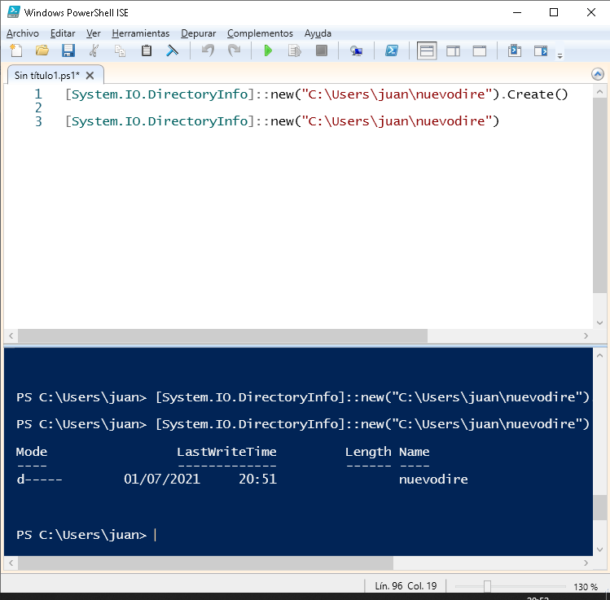Click the 130 % zoom level text

click(585, 586)
